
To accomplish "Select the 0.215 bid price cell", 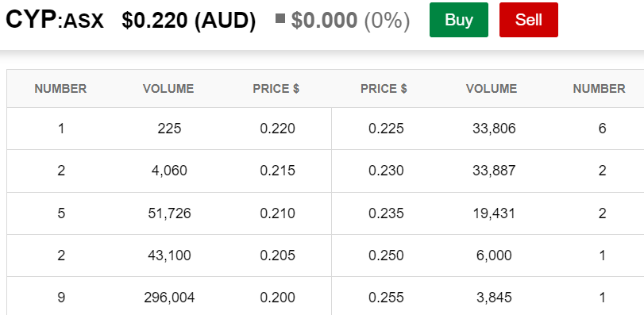I will click(x=277, y=171).
